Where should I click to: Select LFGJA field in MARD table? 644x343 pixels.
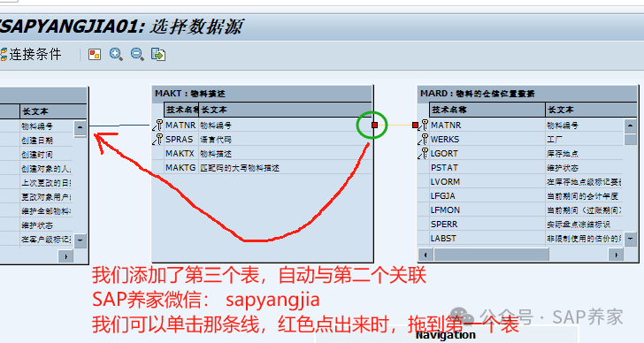442,196
